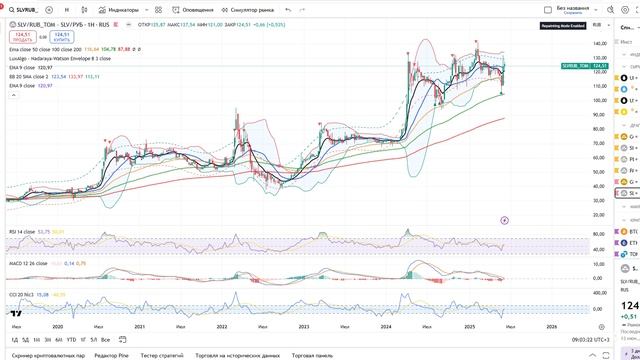Collapse the indicator legend chevron
The image size is (640, 360).
[13, 95]
